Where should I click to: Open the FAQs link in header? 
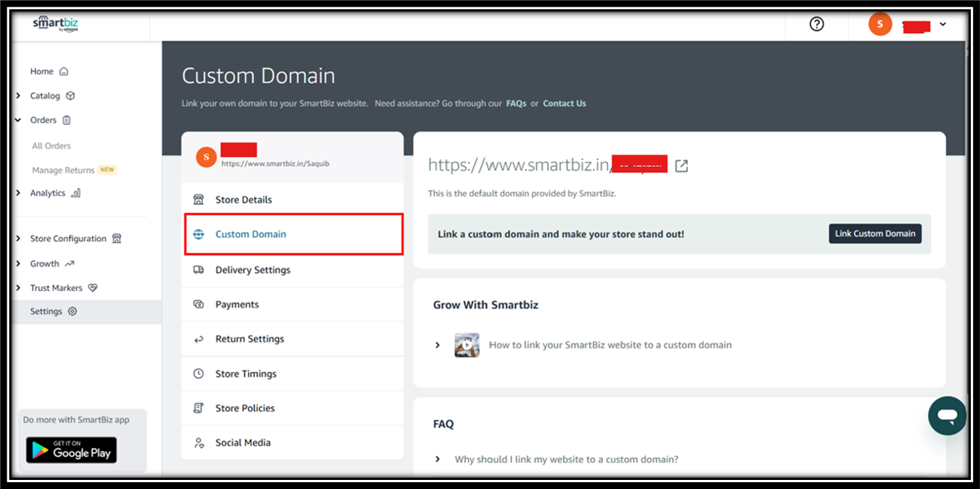tap(516, 104)
